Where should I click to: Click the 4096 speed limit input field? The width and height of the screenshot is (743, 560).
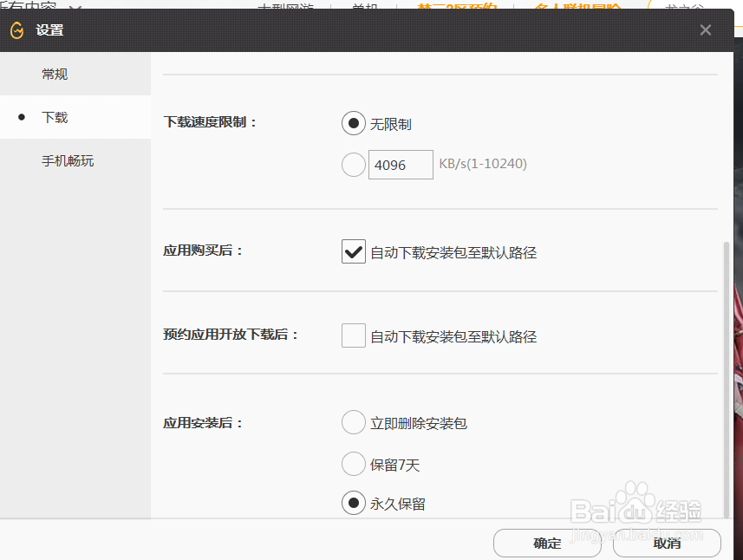pyautogui.click(x=401, y=165)
